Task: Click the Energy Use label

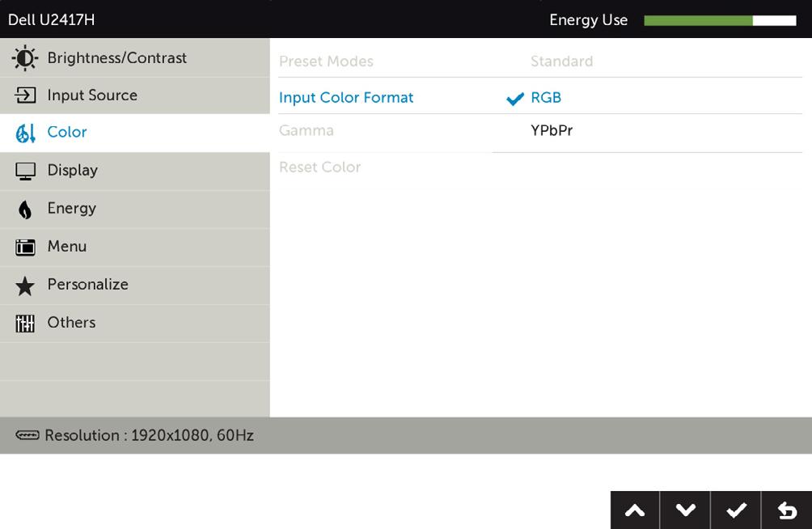Action: (588, 20)
